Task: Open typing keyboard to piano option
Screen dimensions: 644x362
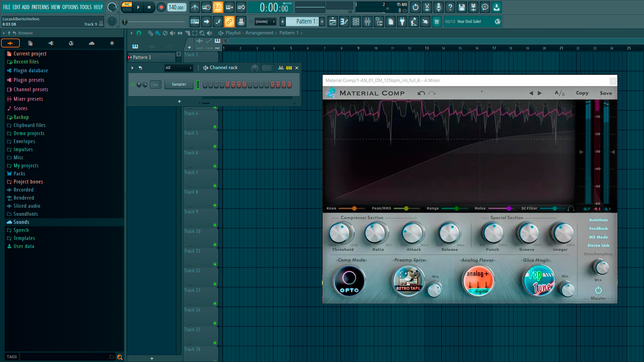Action: coord(195,21)
